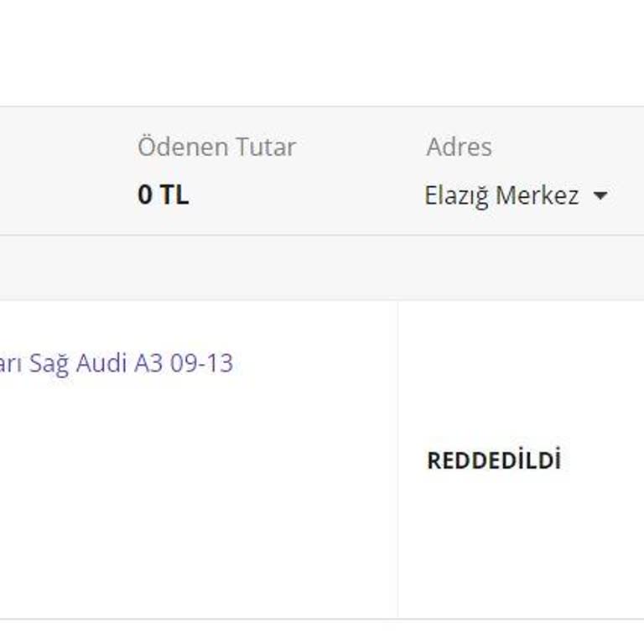Click the REDDEDİLDİ status label

pyautogui.click(x=494, y=460)
